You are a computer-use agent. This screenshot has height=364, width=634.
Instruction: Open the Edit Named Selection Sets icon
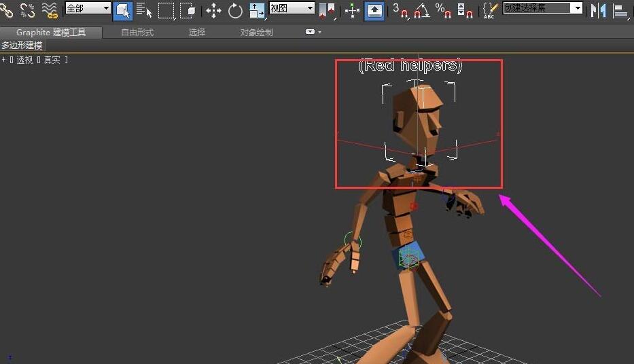tap(489, 10)
